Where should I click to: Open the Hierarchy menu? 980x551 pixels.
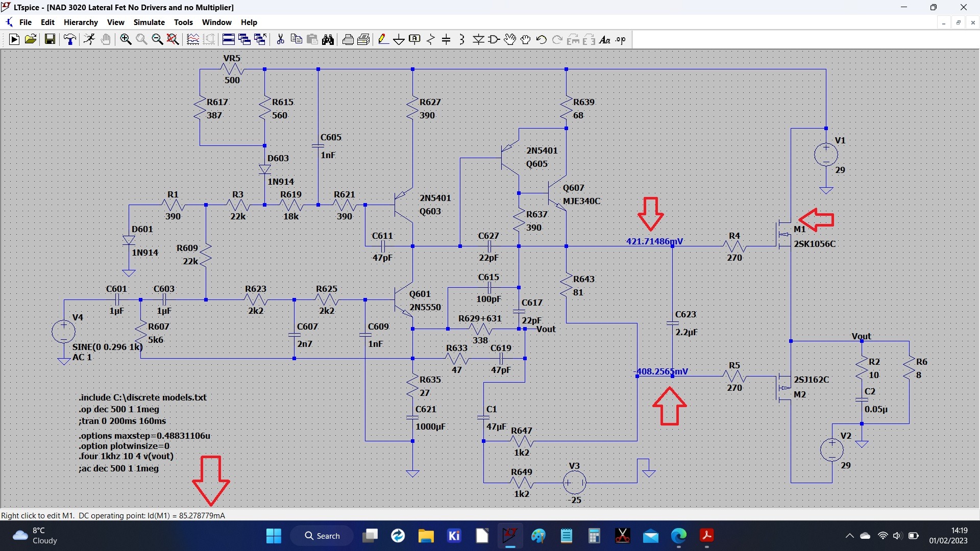point(81,22)
